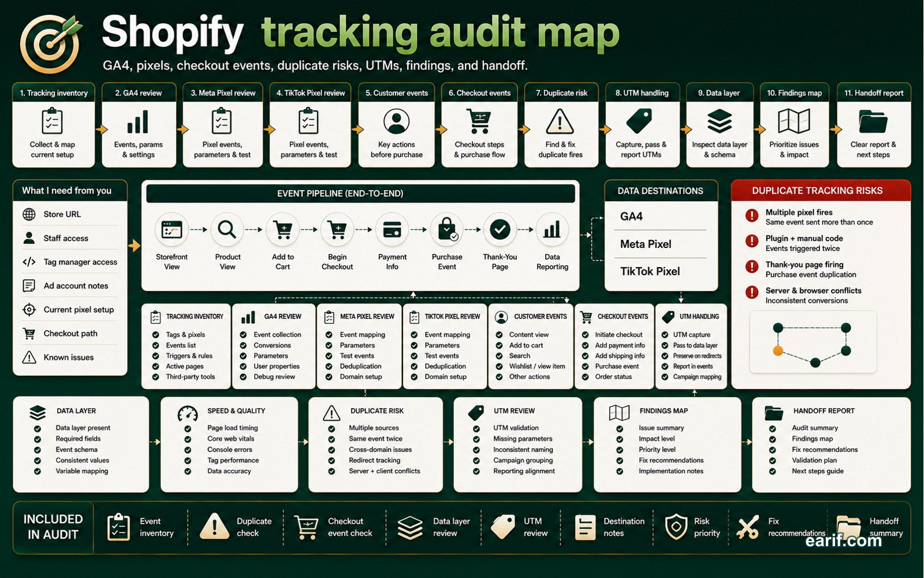
Task: Open the 11. Handoff report step header
Action: [x=874, y=92]
